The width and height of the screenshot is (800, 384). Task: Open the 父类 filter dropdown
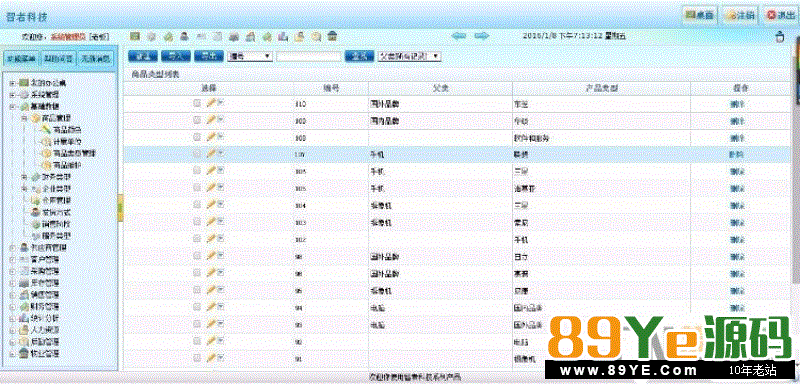click(x=409, y=56)
